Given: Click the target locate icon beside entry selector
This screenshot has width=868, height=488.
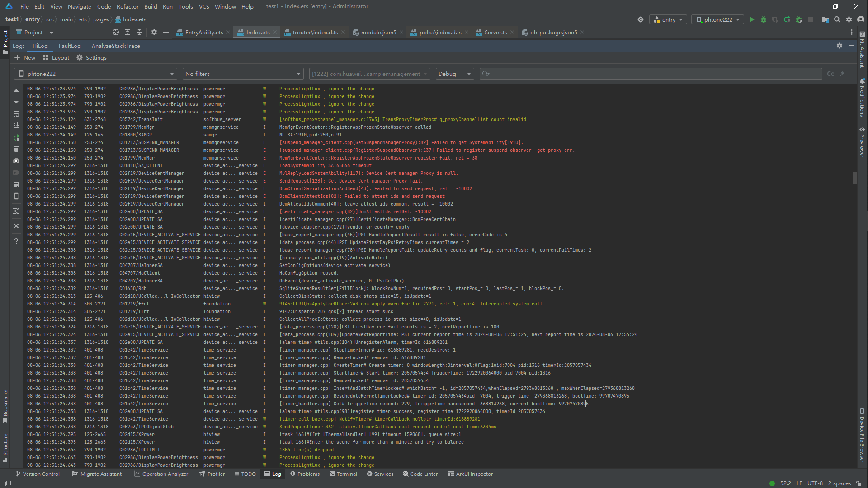Looking at the screenshot, I should click(641, 19).
